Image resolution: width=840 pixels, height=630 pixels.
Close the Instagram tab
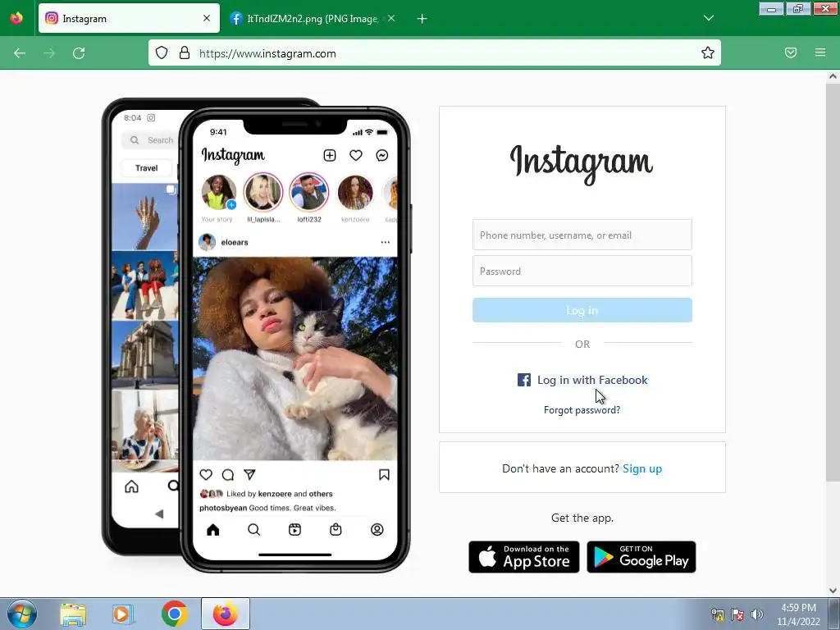pyautogui.click(x=207, y=18)
